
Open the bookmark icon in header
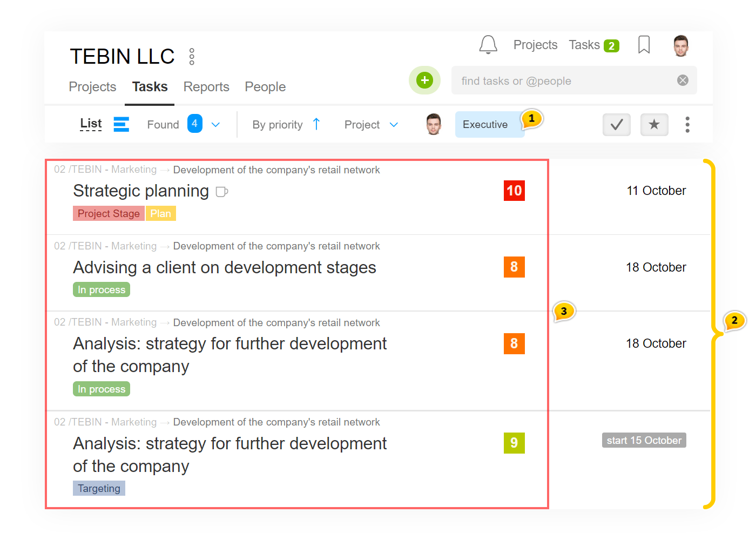tap(644, 45)
